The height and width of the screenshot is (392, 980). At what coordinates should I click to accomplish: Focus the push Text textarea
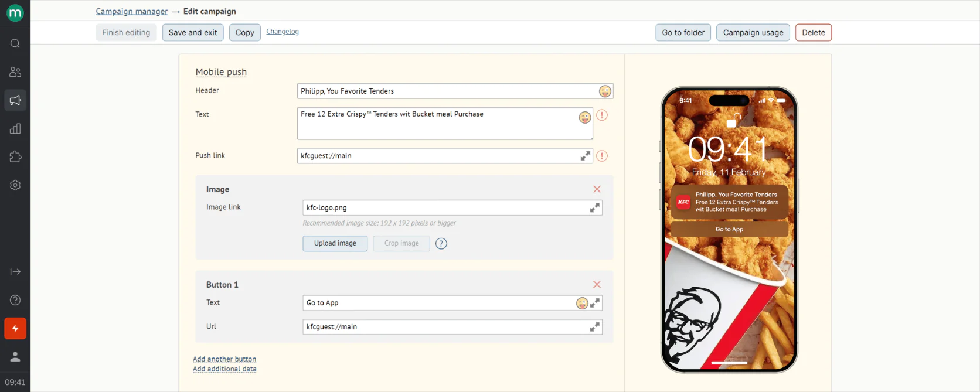tap(445, 124)
